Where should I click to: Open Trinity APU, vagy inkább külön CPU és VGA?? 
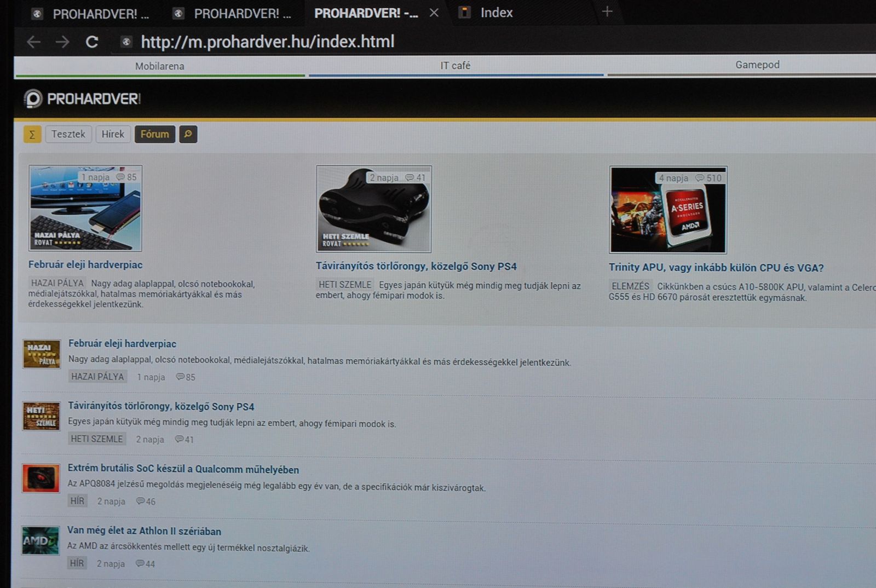click(x=716, y=268)
